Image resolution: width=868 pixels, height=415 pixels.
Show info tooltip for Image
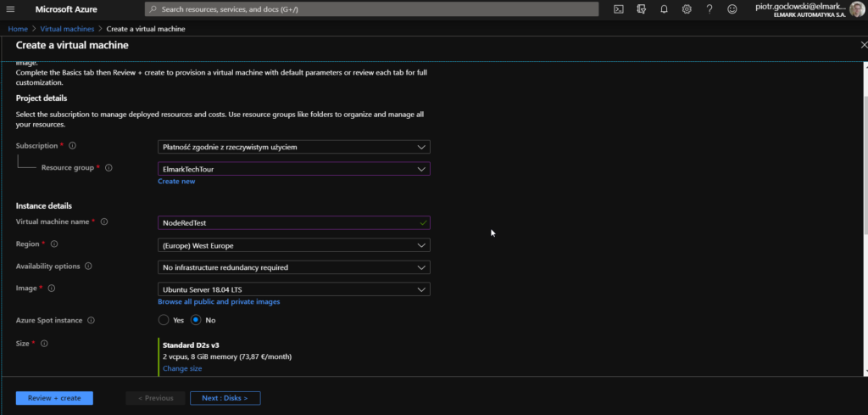tap(52, 288)
